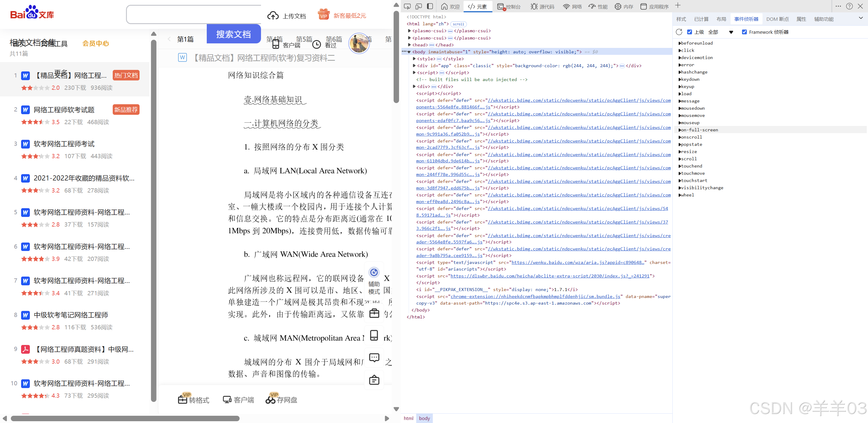This screenshot has height=423, width=868.
Task: Open the assist mode accessibility icon
Action: point(374,272)
